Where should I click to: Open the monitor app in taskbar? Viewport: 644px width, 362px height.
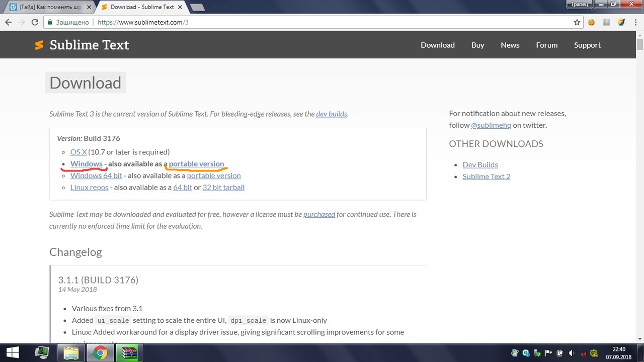42,353
